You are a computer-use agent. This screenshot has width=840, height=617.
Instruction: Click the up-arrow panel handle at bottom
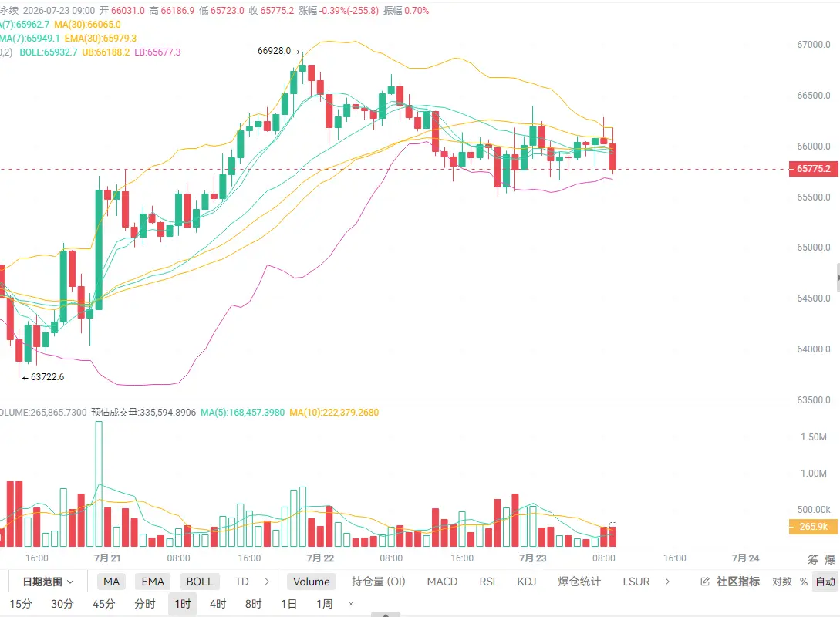385,615
